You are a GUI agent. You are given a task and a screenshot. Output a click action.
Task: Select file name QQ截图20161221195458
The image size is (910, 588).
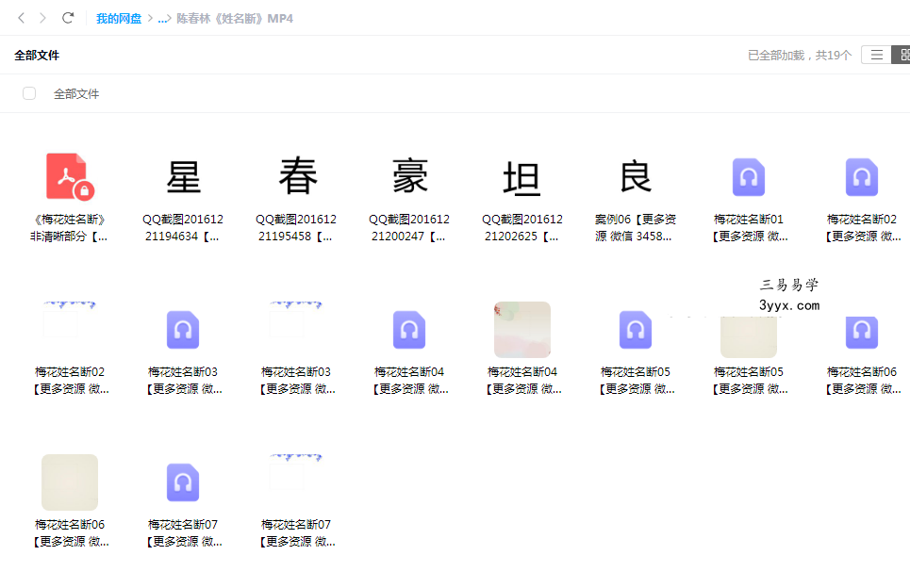[x=296, y=228]
